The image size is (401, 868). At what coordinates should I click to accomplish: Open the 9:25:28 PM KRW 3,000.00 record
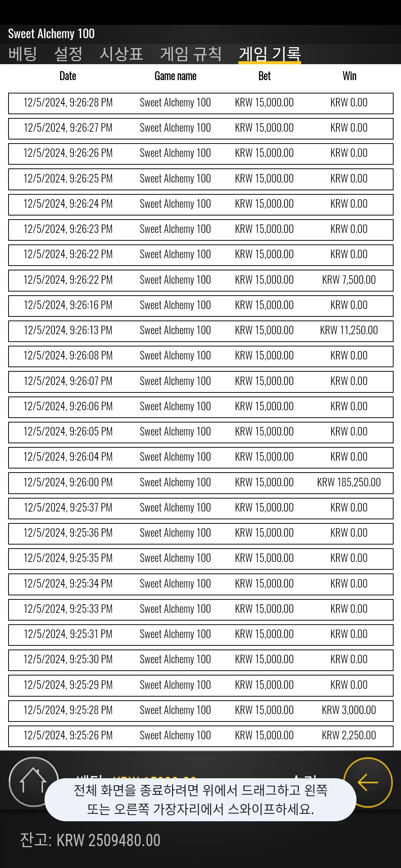(x=201, y=711)
